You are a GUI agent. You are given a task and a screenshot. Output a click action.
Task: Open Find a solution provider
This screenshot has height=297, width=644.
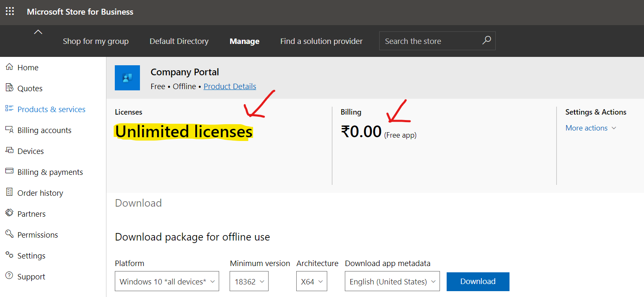(321, 41)
